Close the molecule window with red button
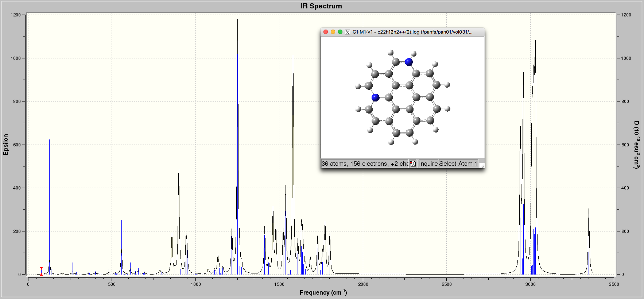The image size is (644, 299). tap(326, 32)
